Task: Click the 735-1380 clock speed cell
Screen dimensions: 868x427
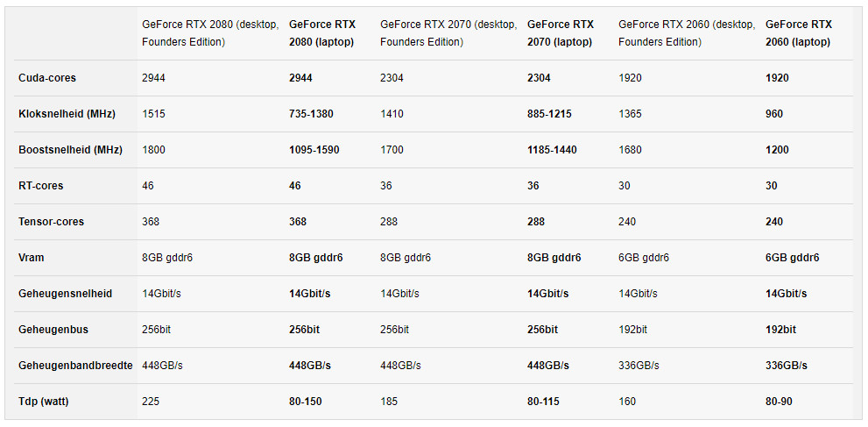Action: tap(311, 114)
